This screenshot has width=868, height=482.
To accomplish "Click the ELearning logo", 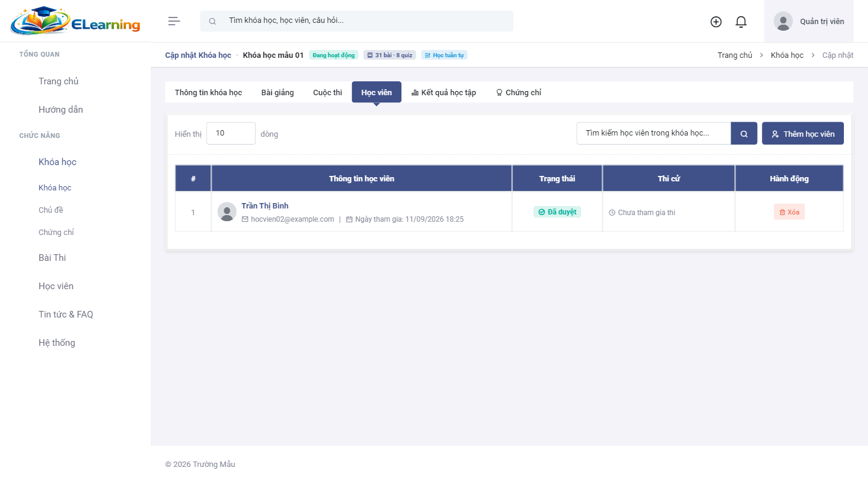I will [x=75, y=21].
